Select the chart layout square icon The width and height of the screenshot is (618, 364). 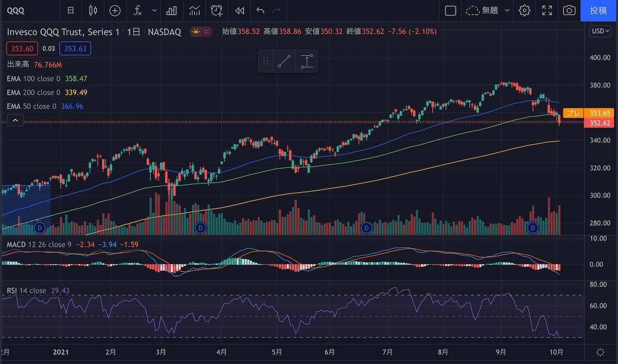[451, 10]
